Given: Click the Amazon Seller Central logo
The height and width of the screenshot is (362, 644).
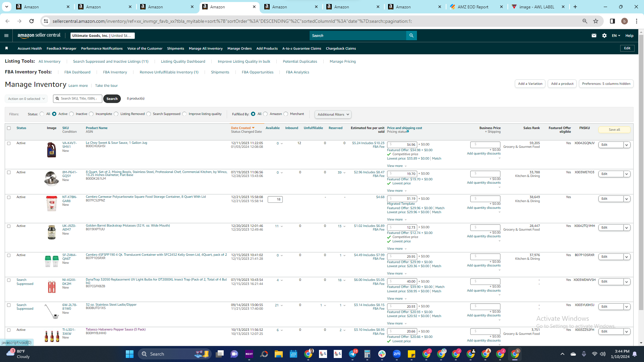Looking at the screenshot, I should 39,36.
